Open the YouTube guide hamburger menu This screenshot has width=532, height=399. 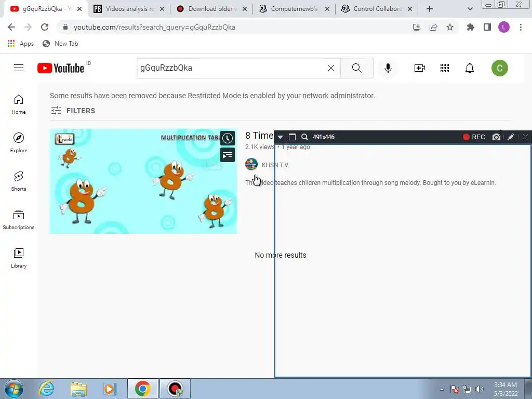19,68
